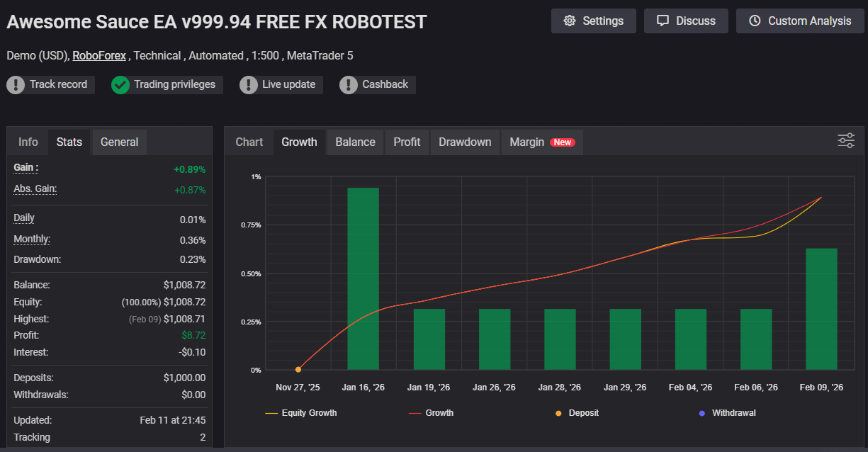The height and width of the screenshot is (452, 868).
Task: Click the green Trading privileges checkmark icon
Action: pos(120,85)
